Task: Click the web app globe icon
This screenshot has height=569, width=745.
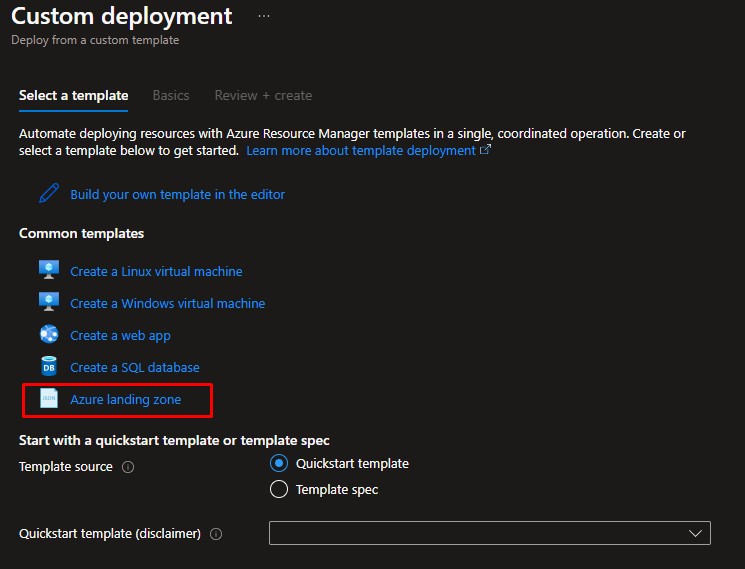Action: 49,334
